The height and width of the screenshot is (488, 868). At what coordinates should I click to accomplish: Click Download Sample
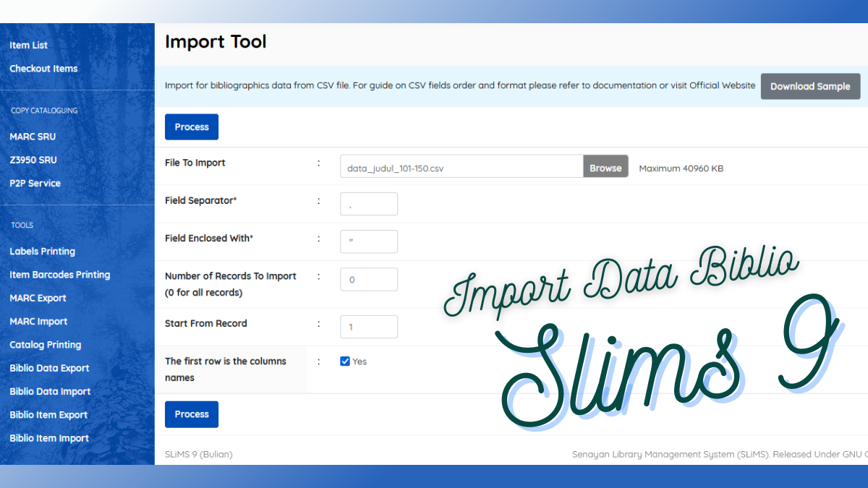810,86
